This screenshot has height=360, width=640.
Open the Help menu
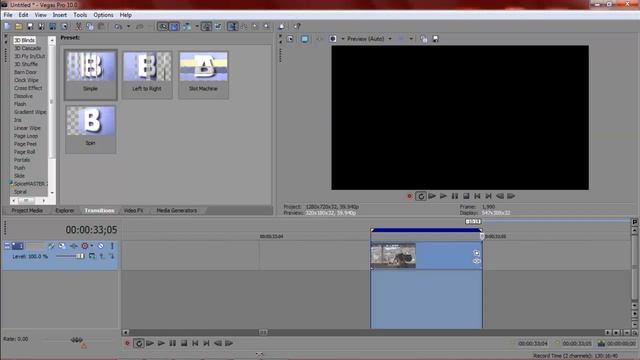(125, 15)
